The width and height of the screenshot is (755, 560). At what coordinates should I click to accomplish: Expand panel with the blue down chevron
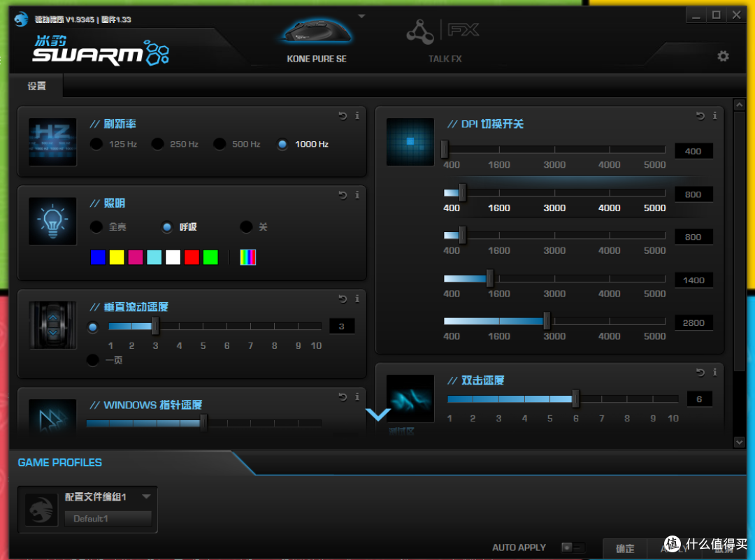pyautogui.click(x=378, y=414)
